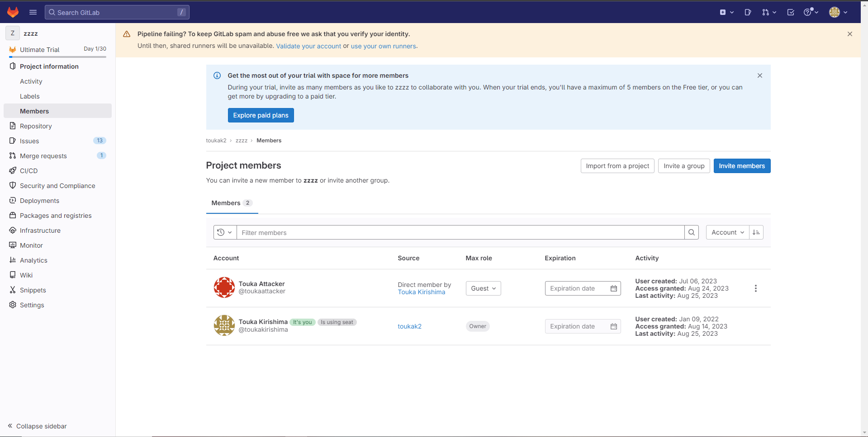Image resolution: width=868 pixels, height=437 pixels.
Task: Close the pipeline failing warning banner
Action: (x=850, y=34)
